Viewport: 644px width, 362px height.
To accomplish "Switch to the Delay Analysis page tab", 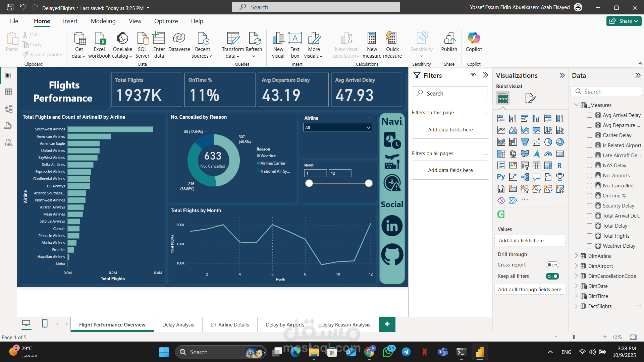I will point(178,324).
